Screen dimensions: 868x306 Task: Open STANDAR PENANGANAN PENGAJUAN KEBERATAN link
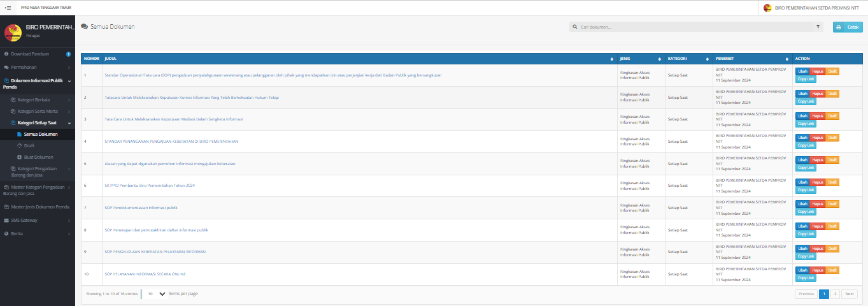click(171, 142)
